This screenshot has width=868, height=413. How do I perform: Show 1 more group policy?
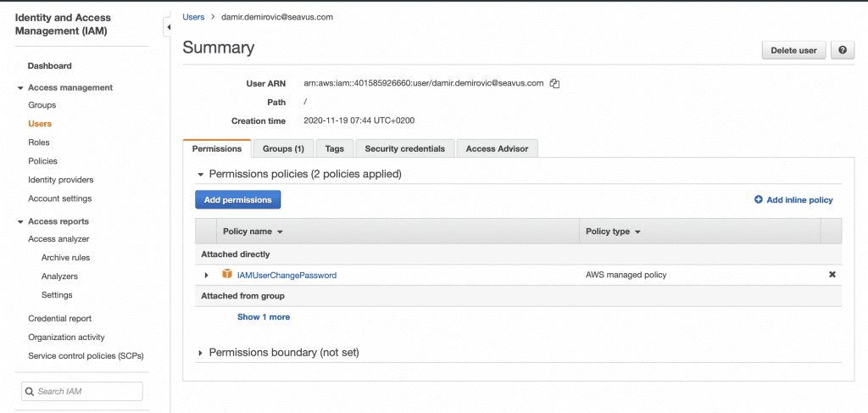264,317
